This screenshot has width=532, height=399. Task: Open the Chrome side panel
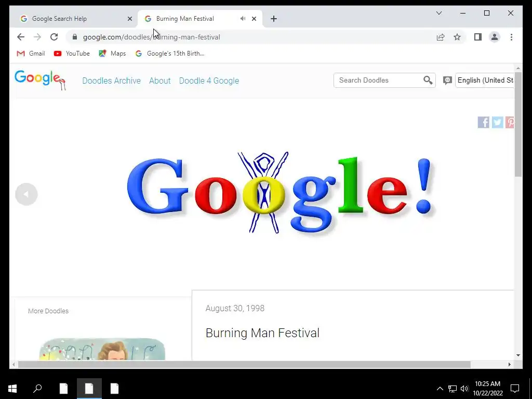pyautogui.click(x=478, y=37)
